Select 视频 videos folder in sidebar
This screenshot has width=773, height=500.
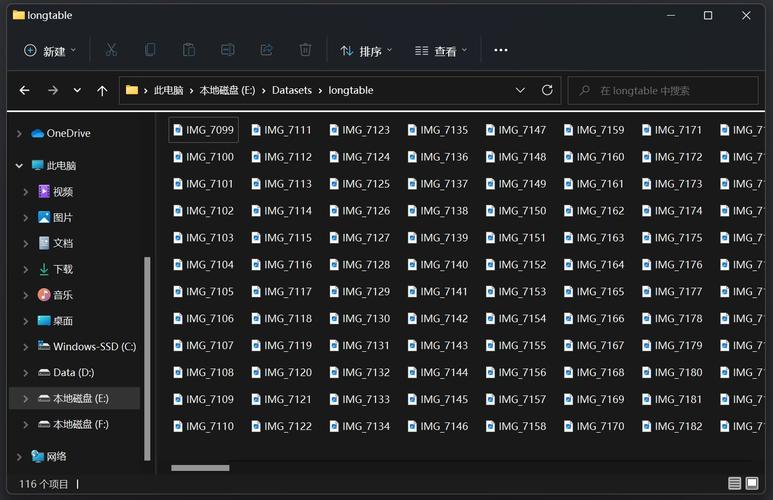(56, 191)
